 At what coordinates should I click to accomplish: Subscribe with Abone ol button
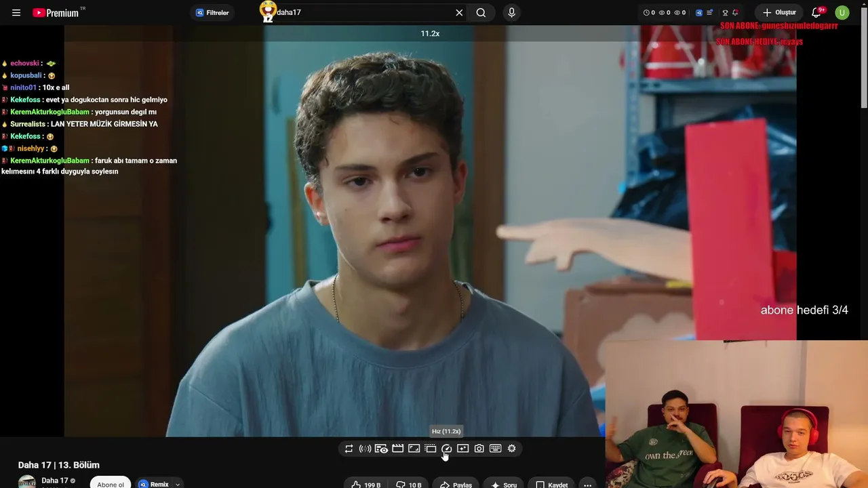(x=111, y=484)
